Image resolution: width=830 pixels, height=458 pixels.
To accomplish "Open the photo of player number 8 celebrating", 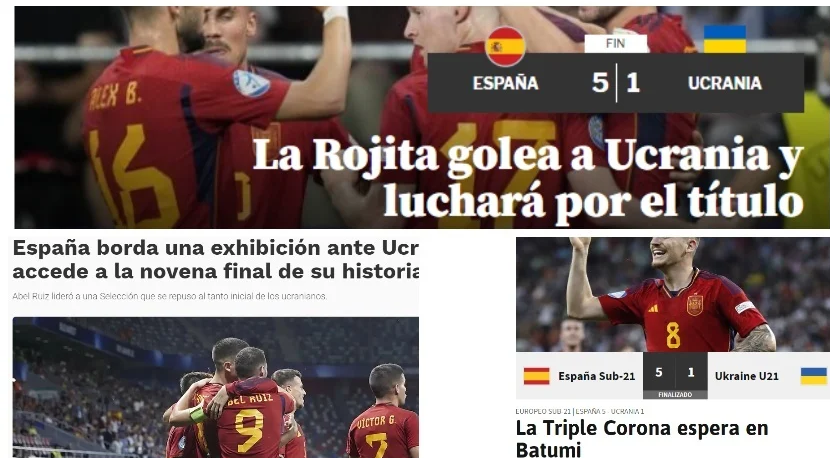I will (673, 294).
